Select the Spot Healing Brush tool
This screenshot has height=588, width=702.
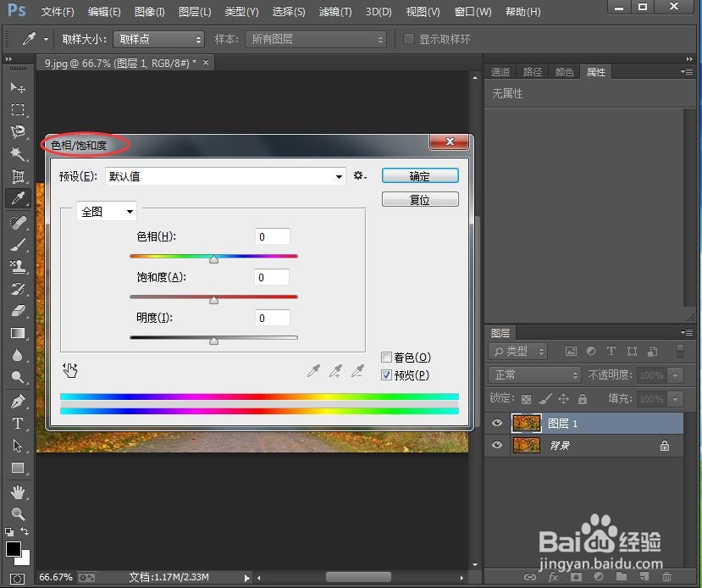click(x=18, y=223)
